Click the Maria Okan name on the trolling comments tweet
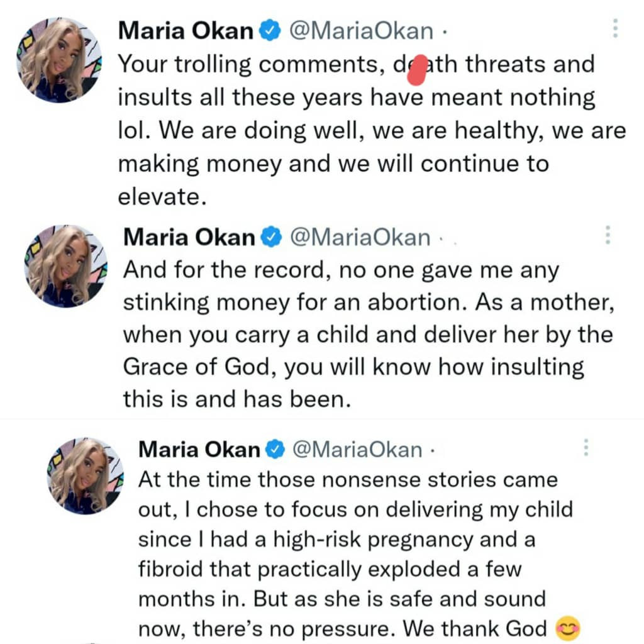The width and height of the screenshot is (644, 644). tap(186, 31)
